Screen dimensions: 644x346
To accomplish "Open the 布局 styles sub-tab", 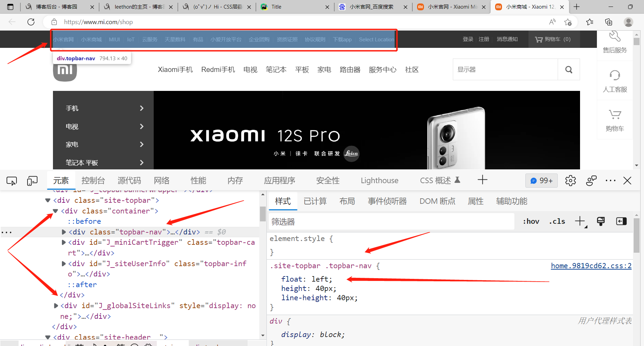I will pyautogui.click(x=347, y=201).
